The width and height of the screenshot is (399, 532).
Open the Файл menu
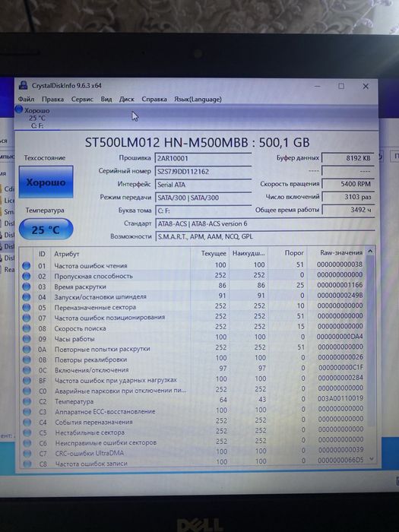point(26,99)
